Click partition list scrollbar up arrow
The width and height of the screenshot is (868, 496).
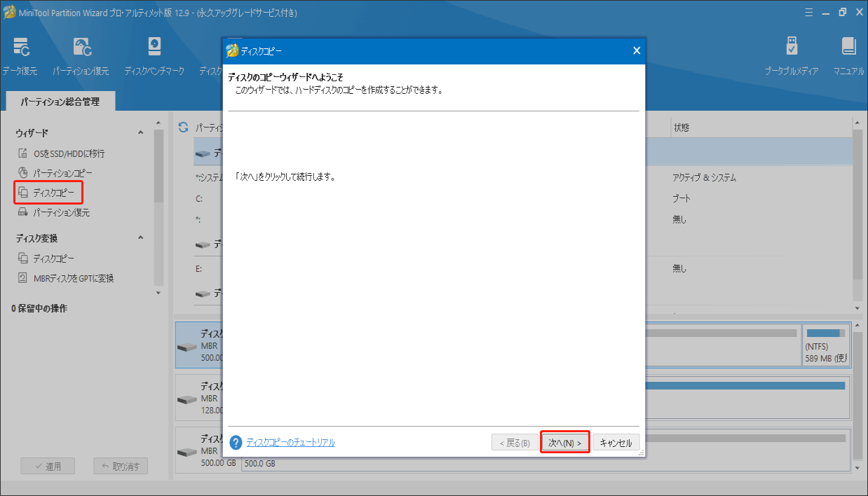(x=857, y=123)
